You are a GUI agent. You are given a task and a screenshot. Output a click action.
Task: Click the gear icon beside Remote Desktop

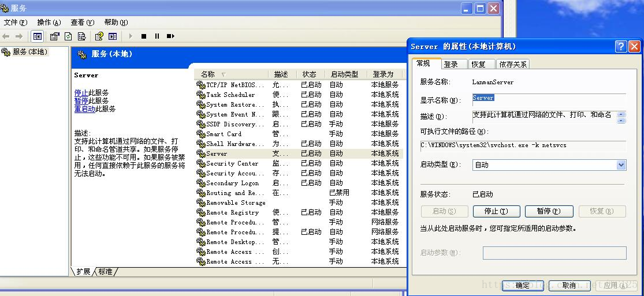coord(201,242)
